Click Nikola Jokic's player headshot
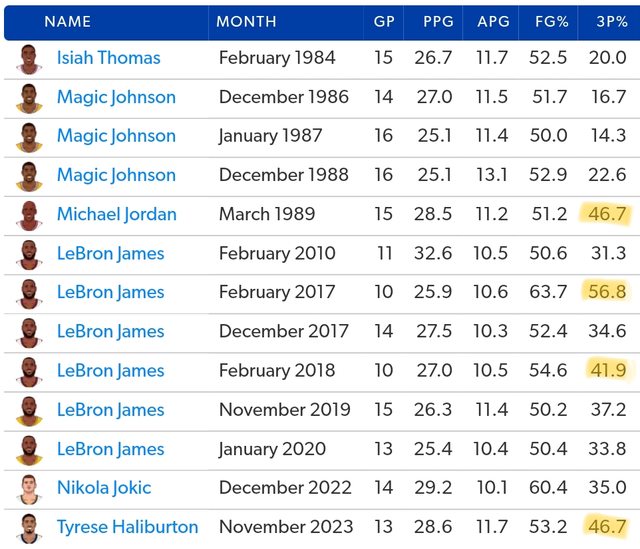Image resolution: width=640 pixels, height=549 pixels. pyautogui.click(x=29, y=488)
